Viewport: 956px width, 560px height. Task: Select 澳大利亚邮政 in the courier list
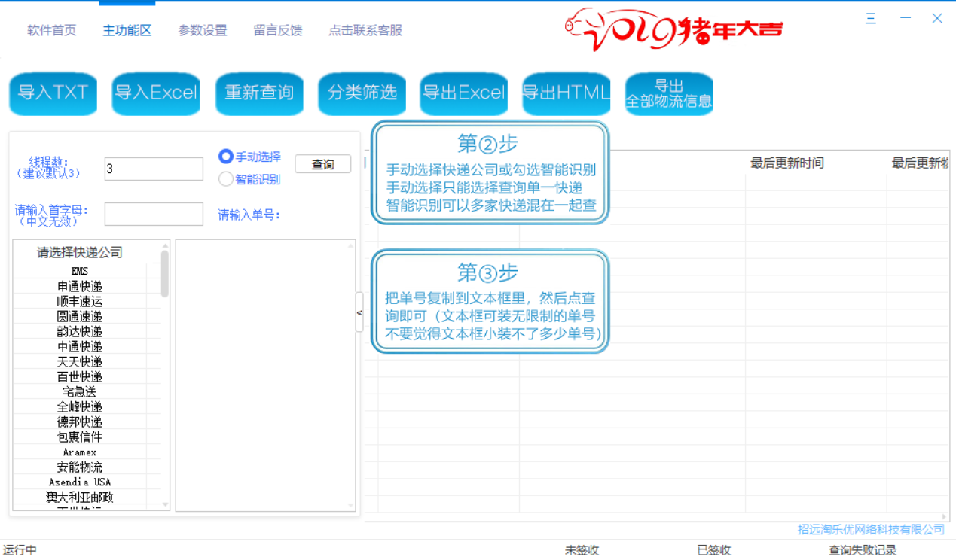[80, 497]
